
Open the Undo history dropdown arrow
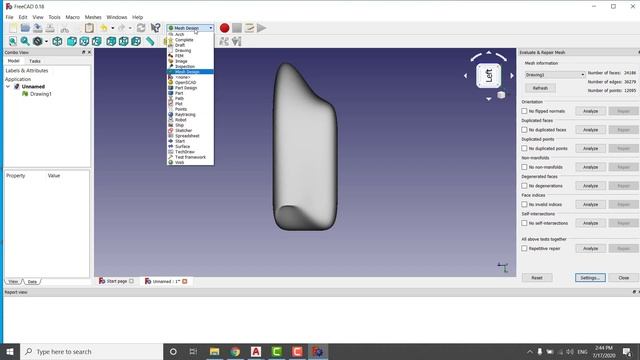(x=112, y=28)
